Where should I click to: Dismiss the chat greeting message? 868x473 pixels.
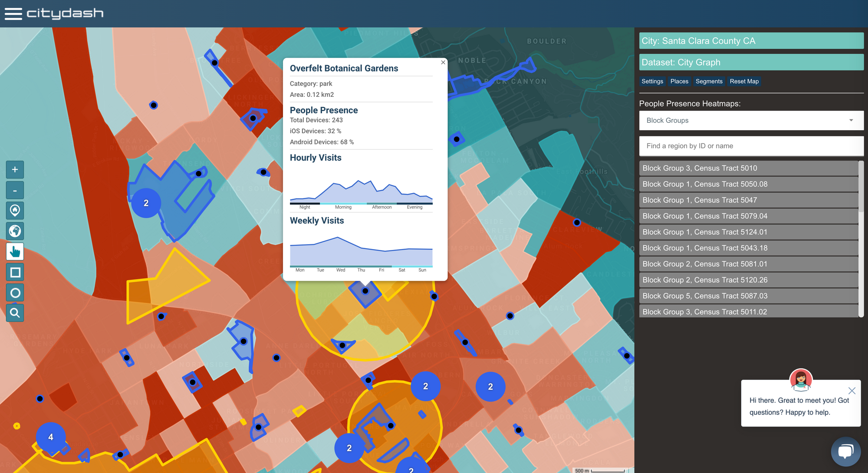pyautogui.click(x=852, y=391)
